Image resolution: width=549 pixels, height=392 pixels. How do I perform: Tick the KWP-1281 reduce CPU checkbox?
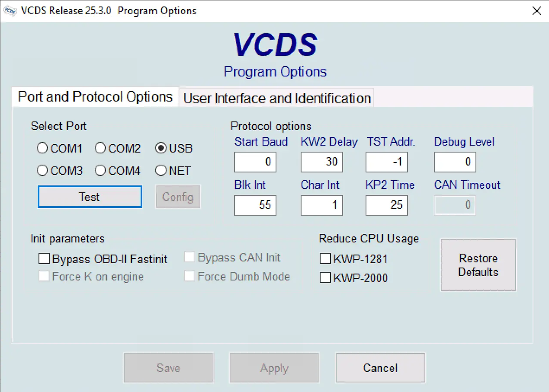325,259
